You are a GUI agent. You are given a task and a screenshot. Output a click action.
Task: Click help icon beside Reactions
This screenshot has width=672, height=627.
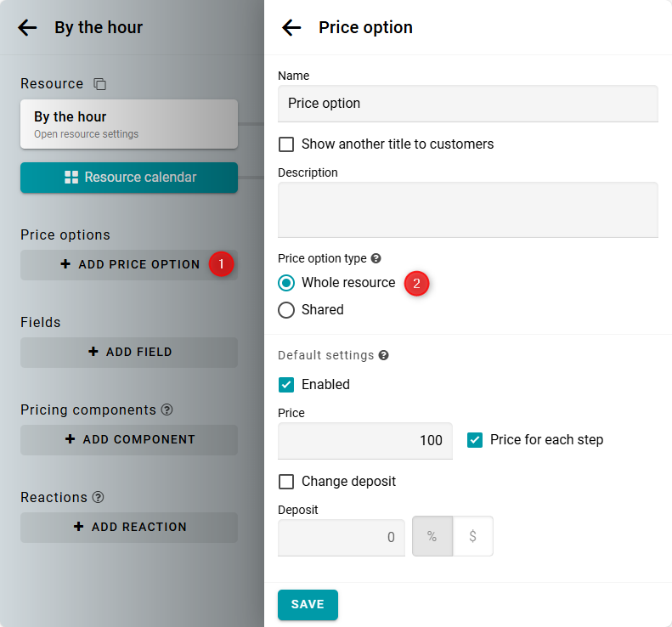(x=99, y=497)
